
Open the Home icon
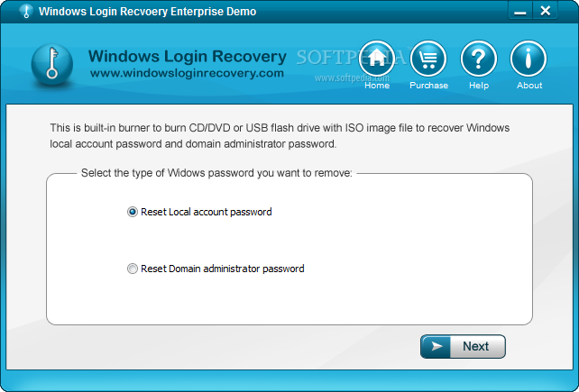point(377,59)
